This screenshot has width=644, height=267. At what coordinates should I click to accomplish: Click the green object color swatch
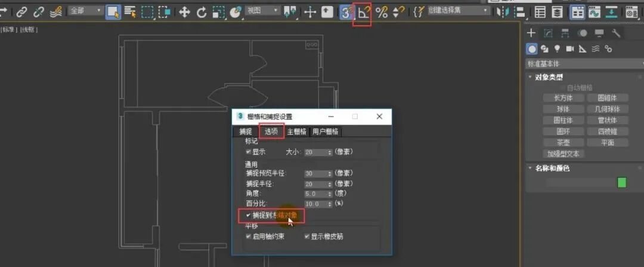(x=622, y=183)
